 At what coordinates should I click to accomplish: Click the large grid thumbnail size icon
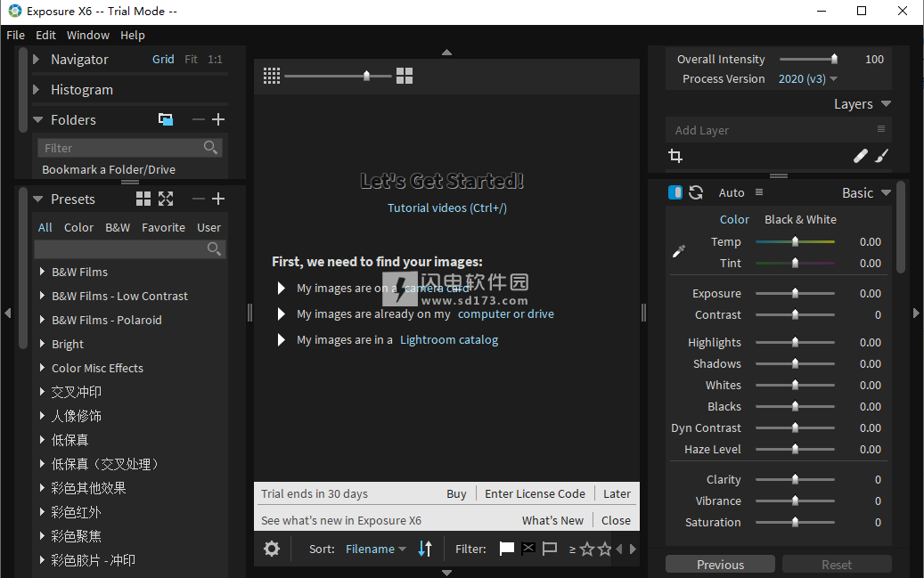point(405,76)
